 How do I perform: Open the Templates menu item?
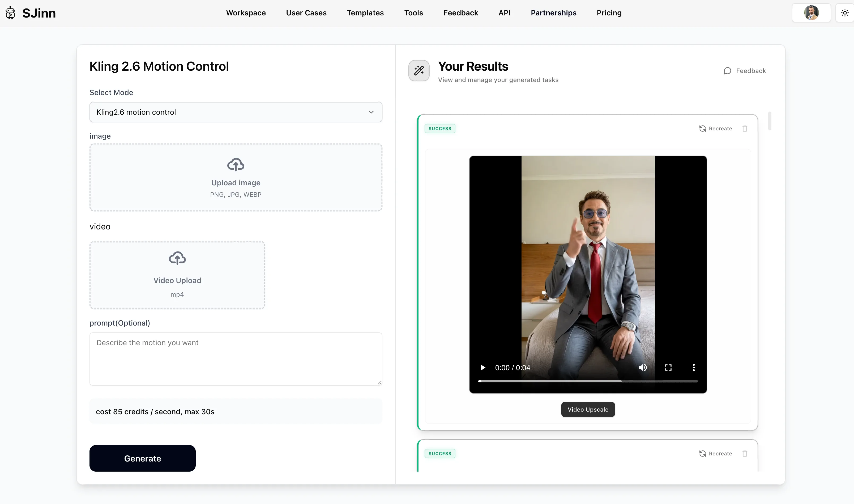(365, 13)
